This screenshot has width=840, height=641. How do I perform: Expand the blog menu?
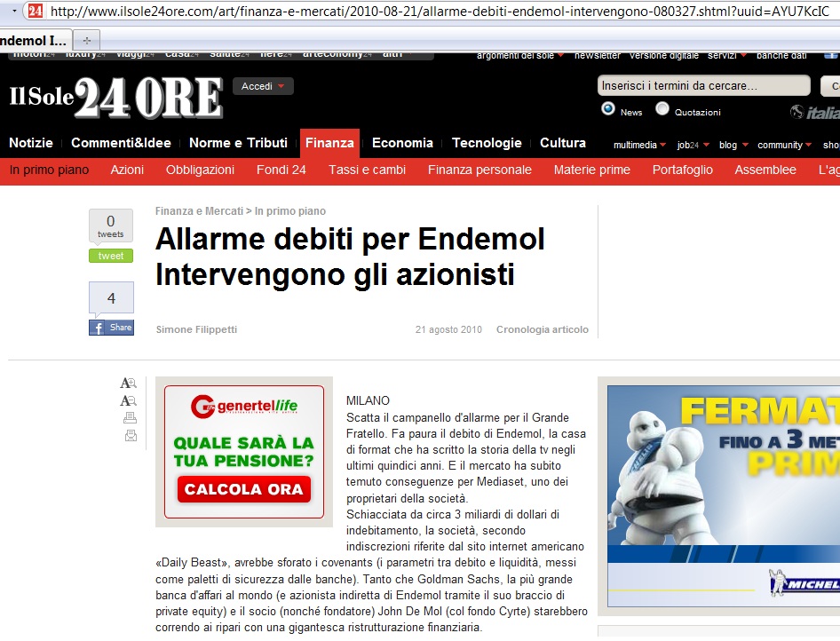(733, 145)
